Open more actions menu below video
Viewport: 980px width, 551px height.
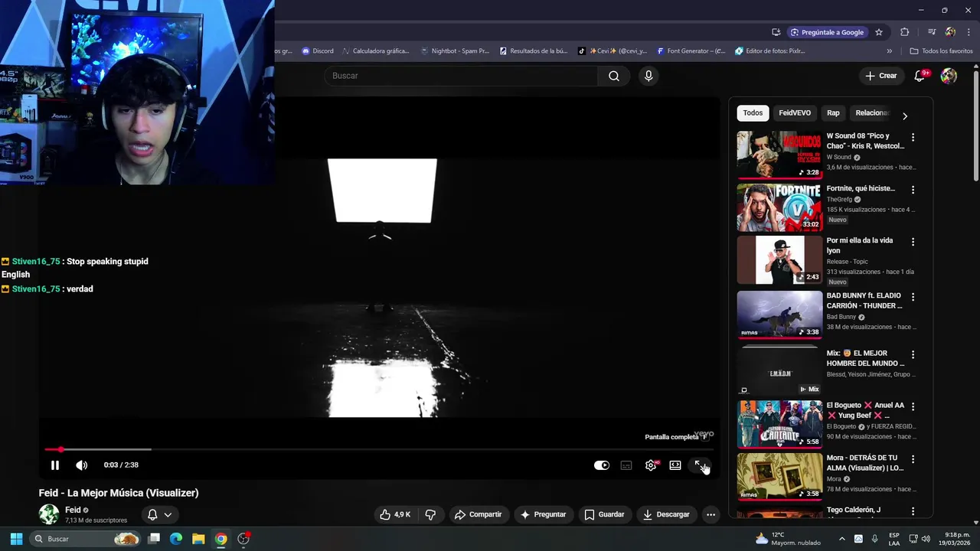pos(710,514)
